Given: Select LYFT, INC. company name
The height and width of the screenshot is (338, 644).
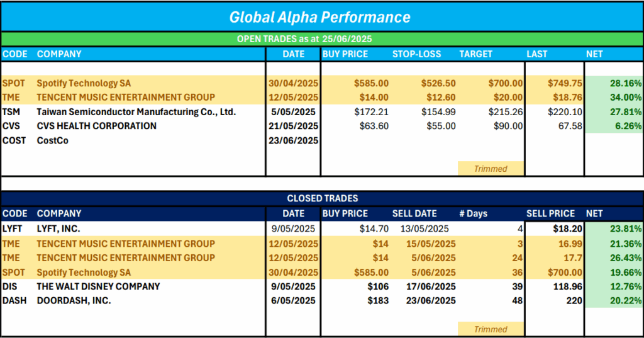Looking at the screenshot, I should [x=58, y=228].
